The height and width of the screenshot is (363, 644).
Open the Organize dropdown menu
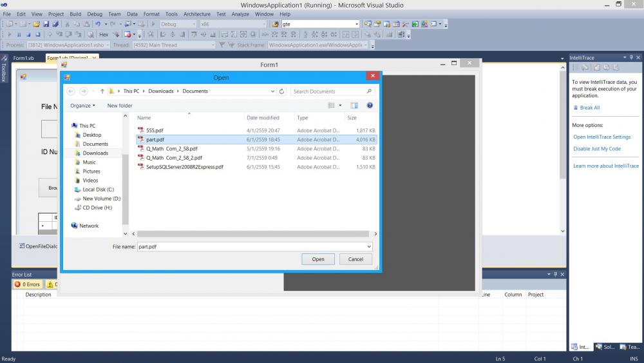point(82,106)
